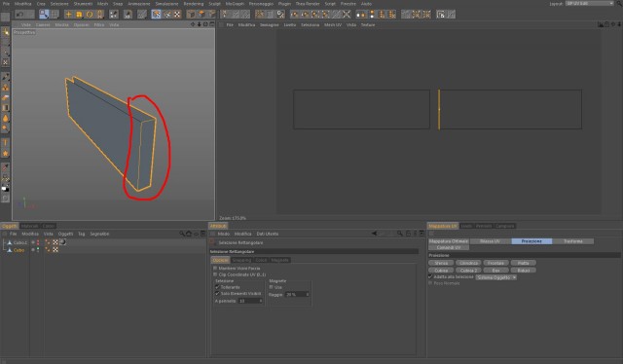
Task: Click the UV checkerboard tag on Cubo
Action: pyautogui.click(x=55, y=249)
